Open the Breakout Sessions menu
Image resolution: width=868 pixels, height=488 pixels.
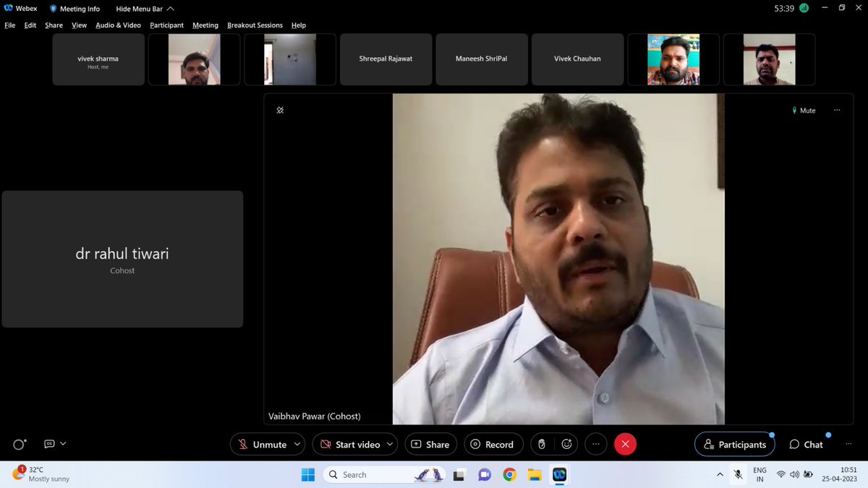pyautogui.click(x=255, y=25)
